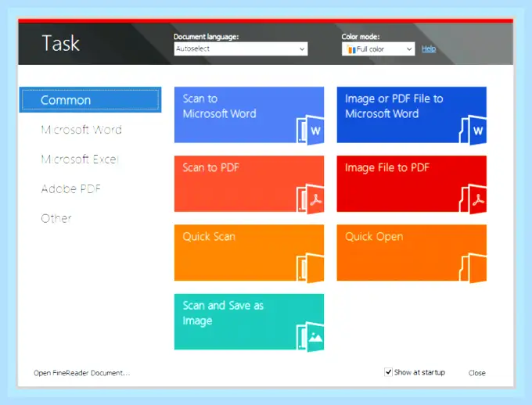Click Open FineReader Document link
The height and width of the screenshot is (405, 532).
pos(82,373)
